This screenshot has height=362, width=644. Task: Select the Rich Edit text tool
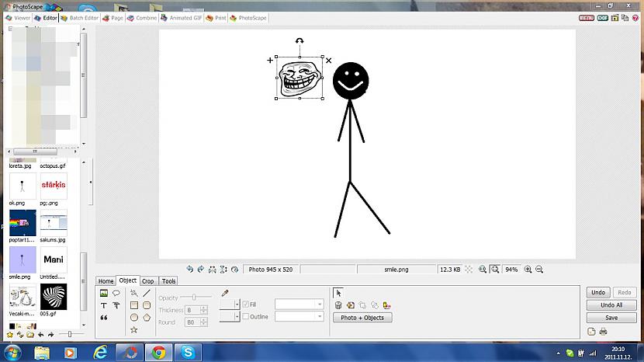(116, 305)
